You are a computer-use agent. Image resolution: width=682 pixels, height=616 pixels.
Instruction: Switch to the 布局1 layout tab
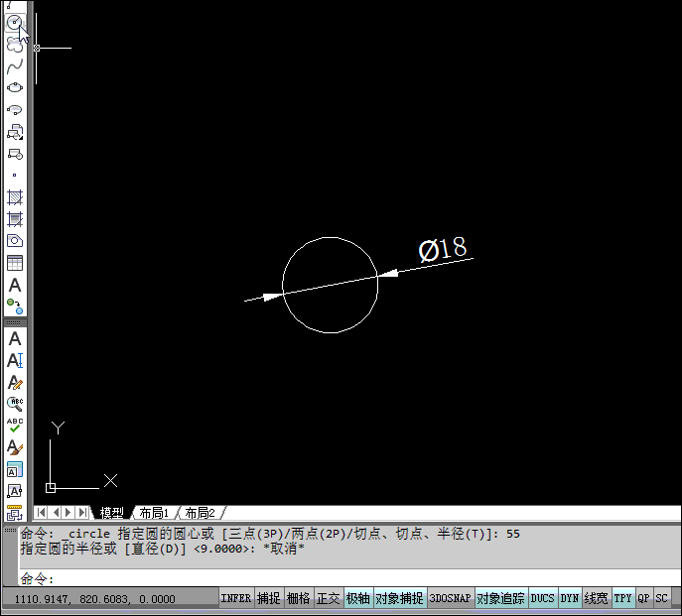[x=155, y=513]
